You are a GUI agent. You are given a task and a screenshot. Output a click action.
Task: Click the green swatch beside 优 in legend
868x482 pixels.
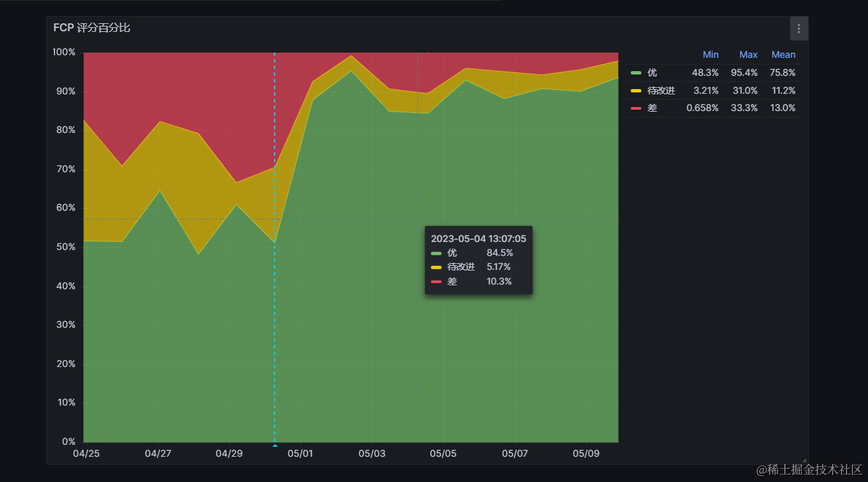(x=636, y=72)
